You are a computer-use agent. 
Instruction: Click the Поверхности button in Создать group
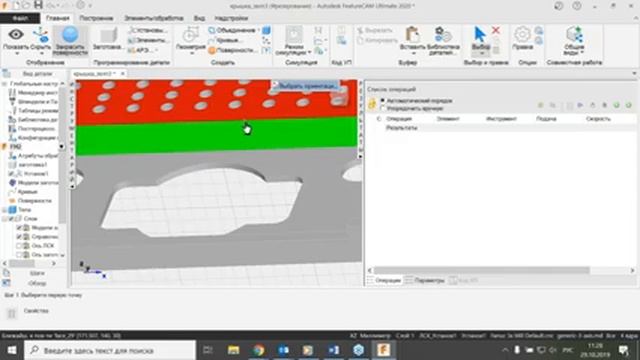232,50
